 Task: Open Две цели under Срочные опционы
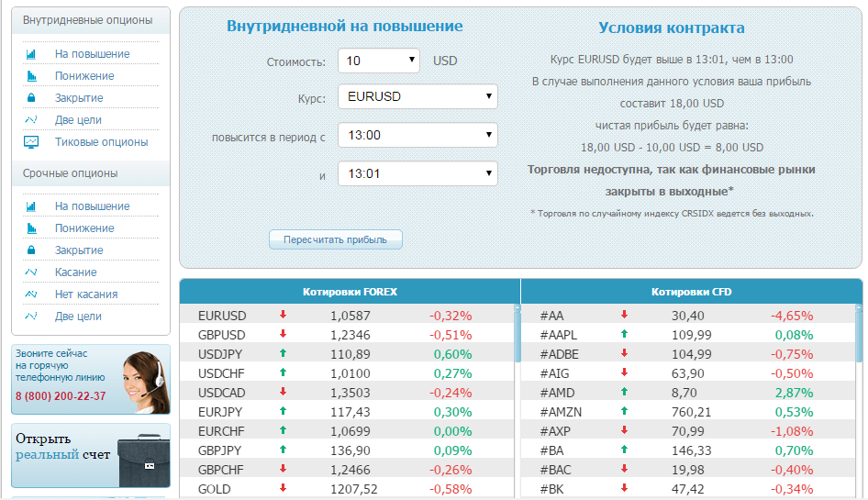(78, 317)
